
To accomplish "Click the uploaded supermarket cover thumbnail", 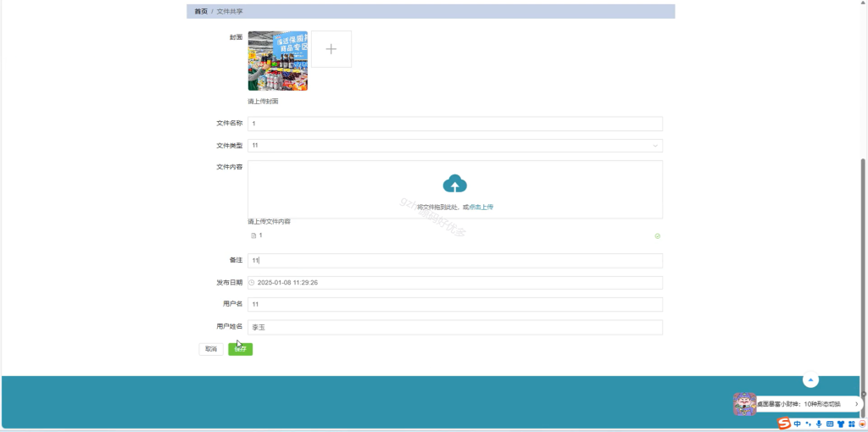I will click(x=277, y=60).
